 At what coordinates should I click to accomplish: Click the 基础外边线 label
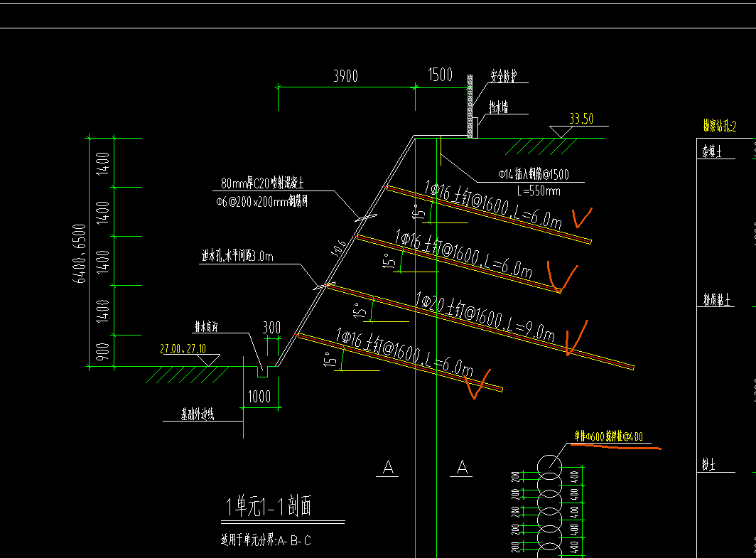click(198, 414)
